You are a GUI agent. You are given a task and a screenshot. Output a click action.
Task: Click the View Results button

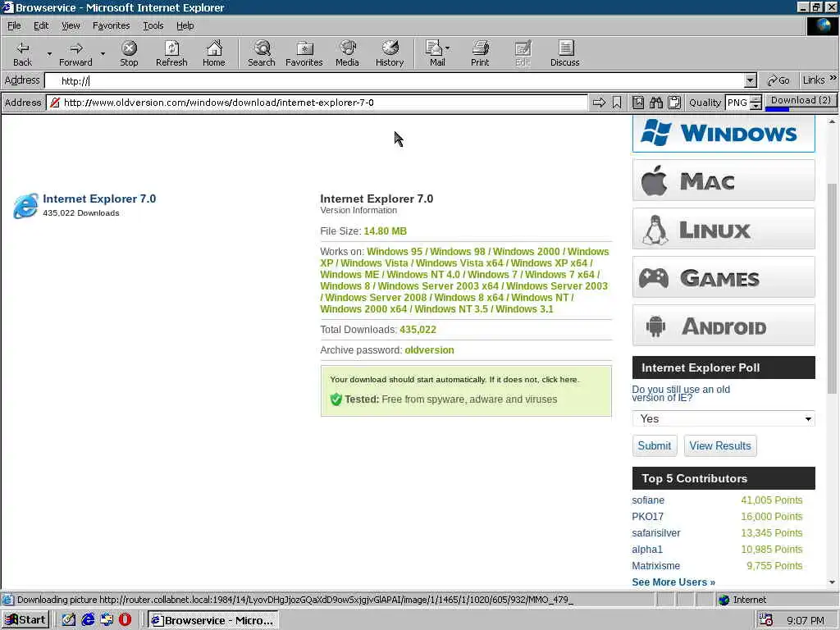pos(720,445)
